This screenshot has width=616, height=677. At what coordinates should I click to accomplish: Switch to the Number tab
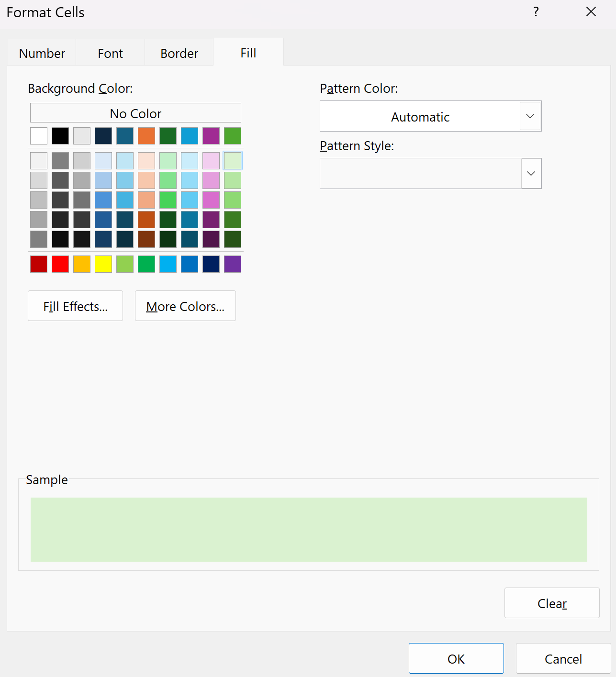pyautogui.click(x=42, y=53)
